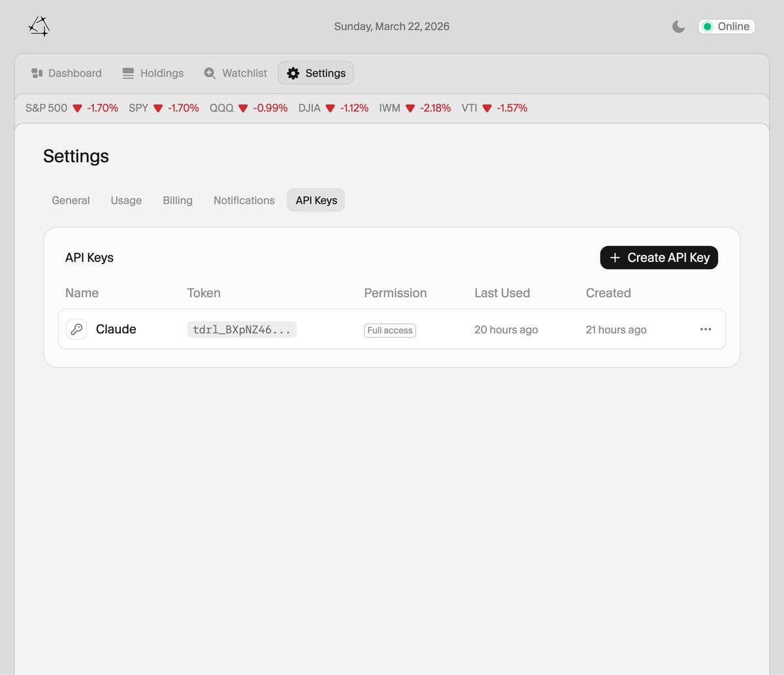
Task: Click the SPY ticker entry
Action: coord(164,108)
